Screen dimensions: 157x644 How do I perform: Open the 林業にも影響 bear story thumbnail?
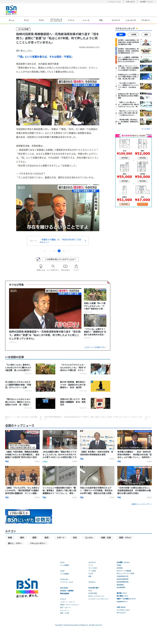coord(95,294)
